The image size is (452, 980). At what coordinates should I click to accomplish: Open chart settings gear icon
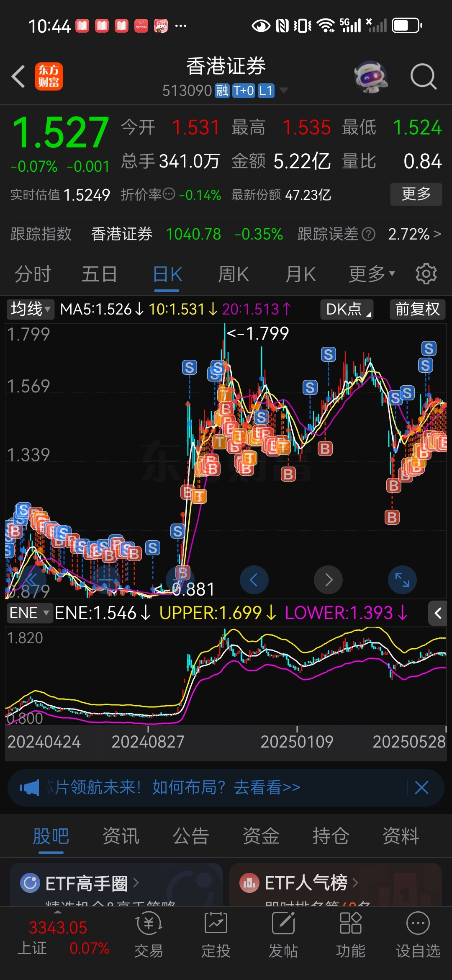pos(426,274)
